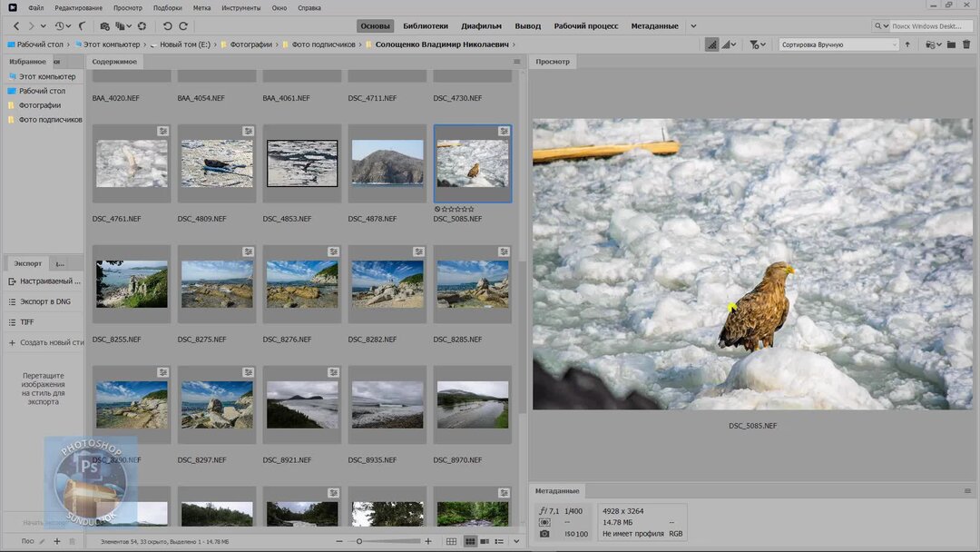
Task: Get photos from camera icon
Action: pos(105,26)
